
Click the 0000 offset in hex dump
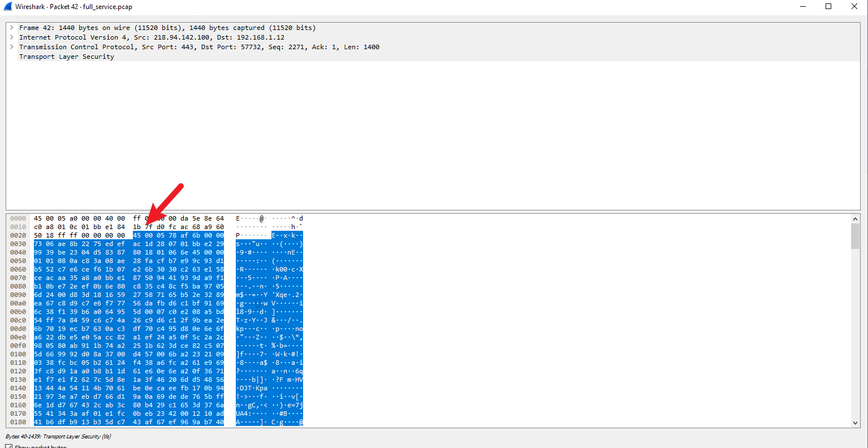(18, 218)
